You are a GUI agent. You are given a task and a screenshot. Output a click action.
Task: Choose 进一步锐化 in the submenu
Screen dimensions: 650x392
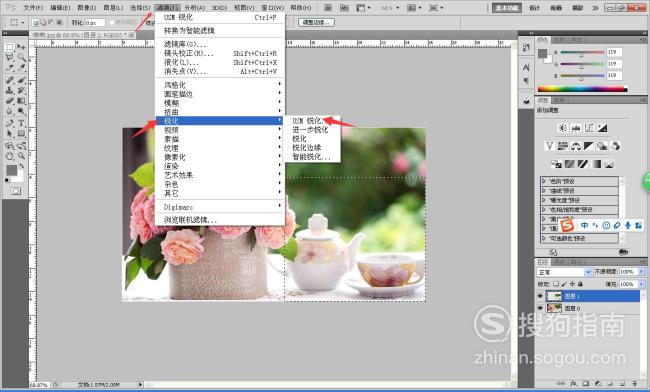click(311, 130)
